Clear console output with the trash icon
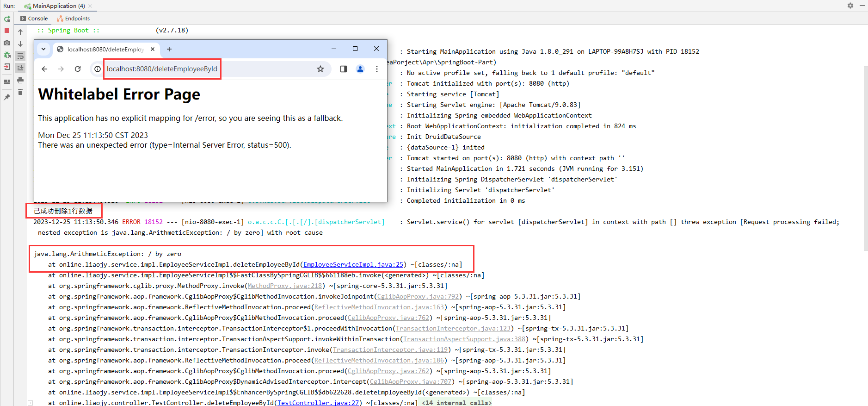 pyautogui.click(x=20, y=92)
